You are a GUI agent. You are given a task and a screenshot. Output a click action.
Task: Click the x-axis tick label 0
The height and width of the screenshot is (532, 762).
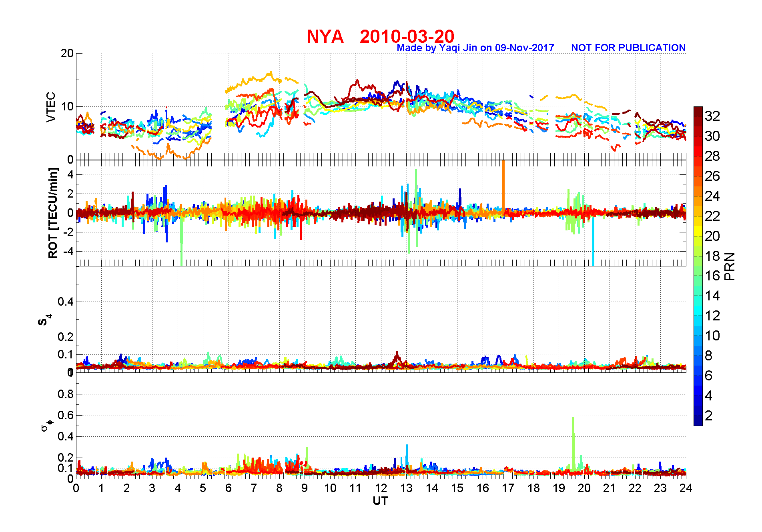pyautogui.click(x=76, y=488)
